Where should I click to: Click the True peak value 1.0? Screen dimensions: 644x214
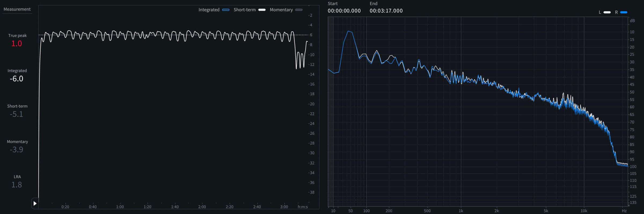click(16, 44)
